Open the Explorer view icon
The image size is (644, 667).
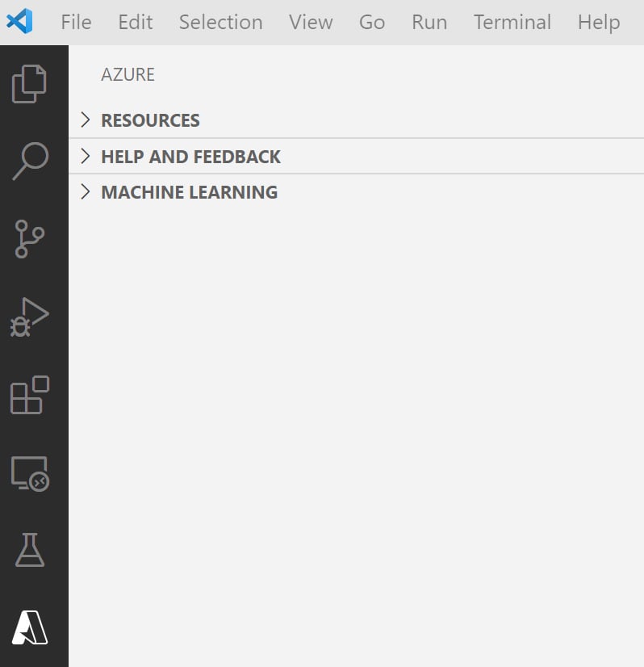(x=29, y=84)
